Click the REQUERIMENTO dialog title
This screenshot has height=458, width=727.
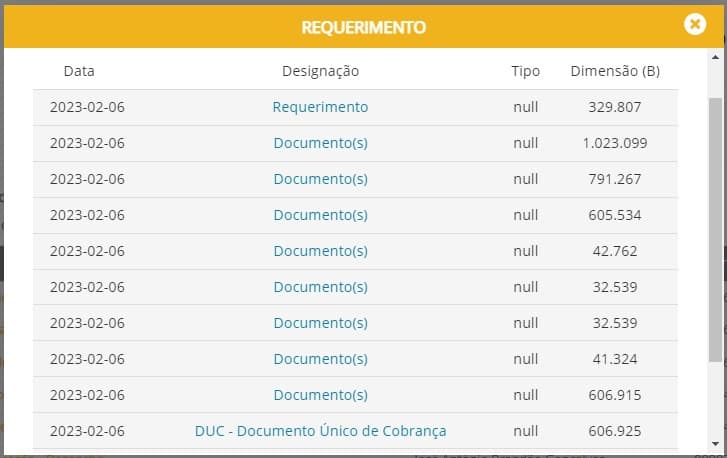click(363, 27)
